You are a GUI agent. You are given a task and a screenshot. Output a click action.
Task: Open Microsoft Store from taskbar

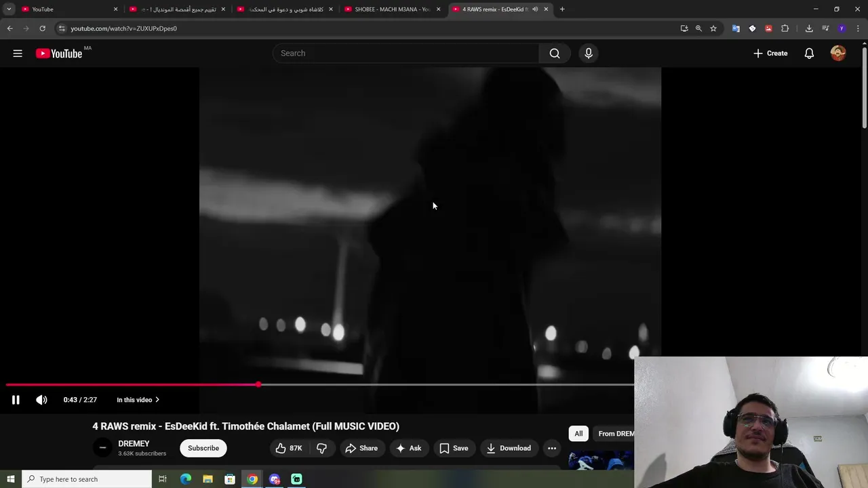tap(230, 479)
